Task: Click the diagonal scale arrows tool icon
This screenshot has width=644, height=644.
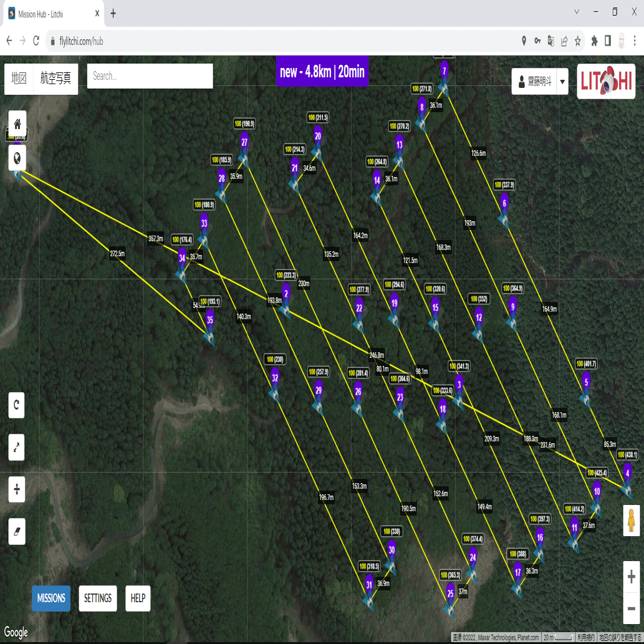Action: (16, 447)
